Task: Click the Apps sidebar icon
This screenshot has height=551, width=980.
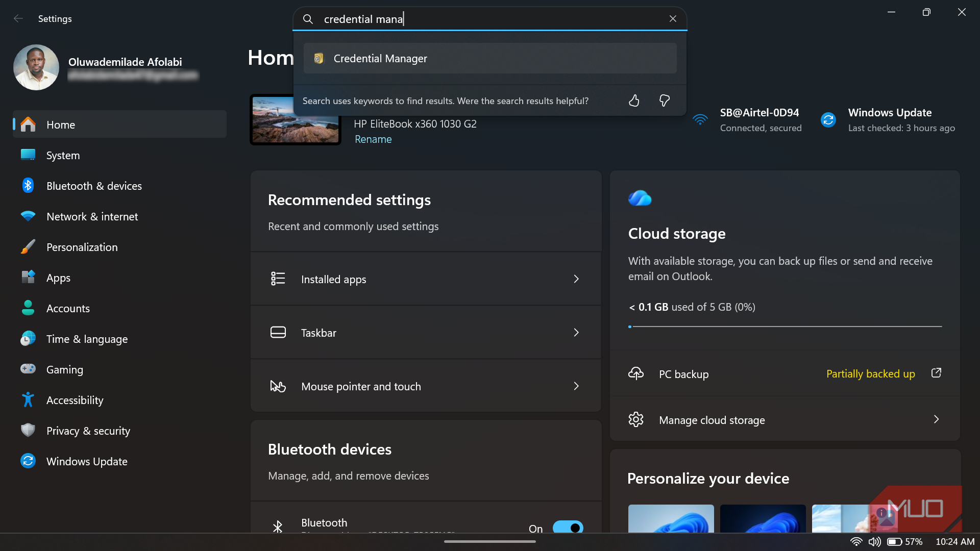Action: pos(28,277)
